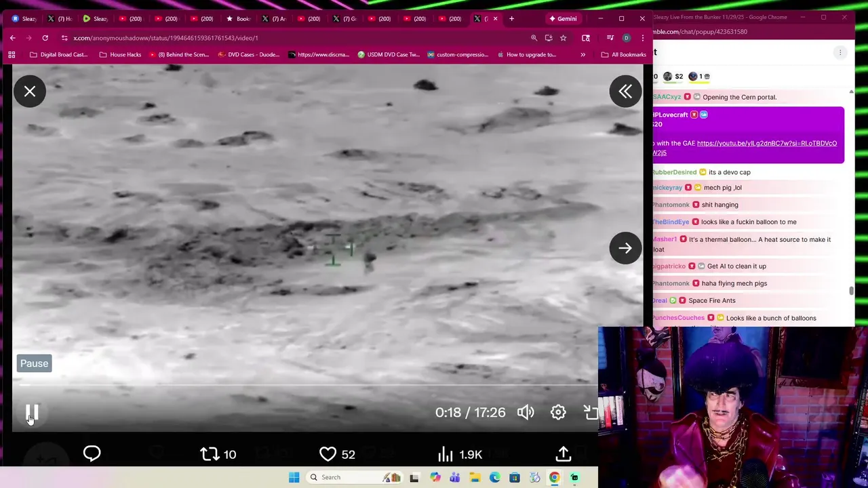This screenshot has height=488, width=868.
Task: Click the $2 rant avatar in chat header
Action: click(668, 77)
